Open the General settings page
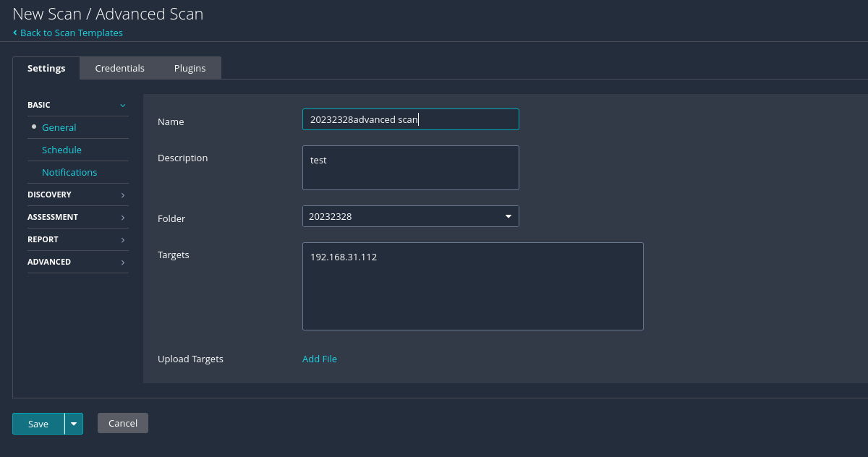 59,127
